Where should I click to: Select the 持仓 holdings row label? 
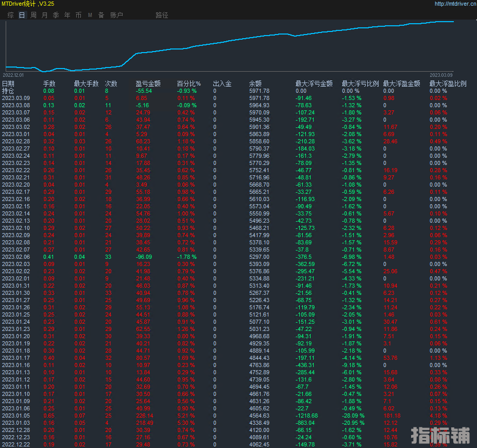(x=8, y=91)
